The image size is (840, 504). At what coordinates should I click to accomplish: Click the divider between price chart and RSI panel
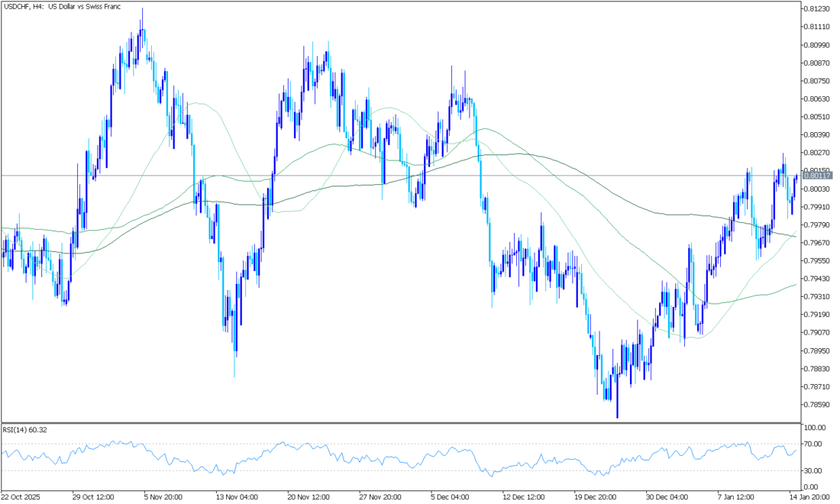400,422
